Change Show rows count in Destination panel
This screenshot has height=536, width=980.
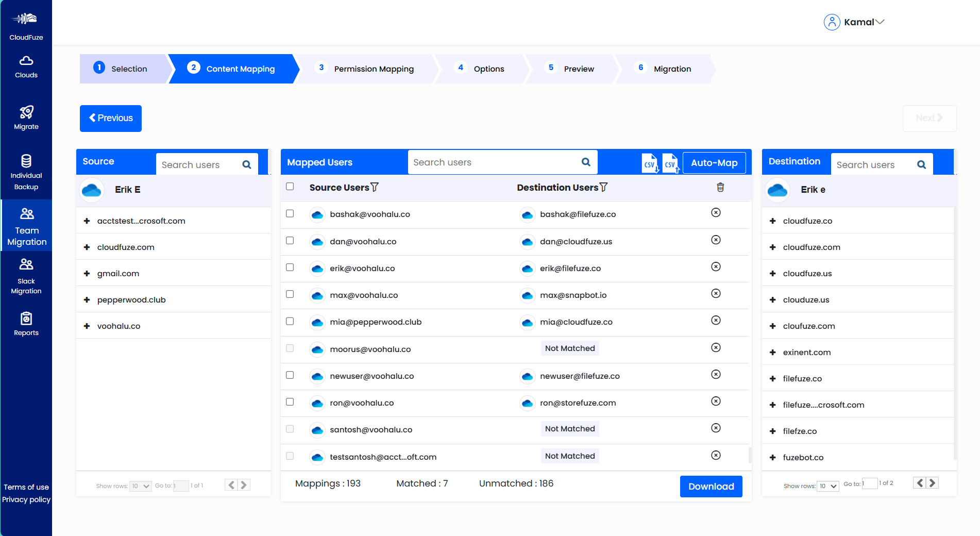[827, 485]
